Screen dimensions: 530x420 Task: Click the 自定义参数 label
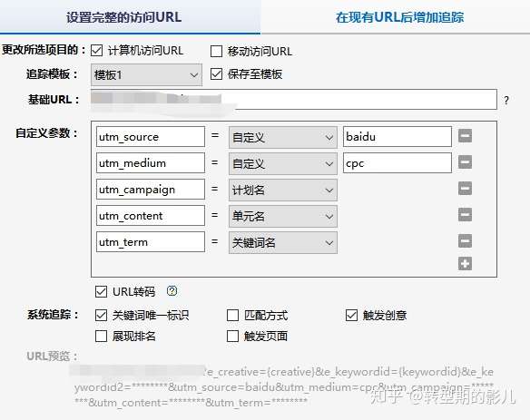(x=46, y=132)
